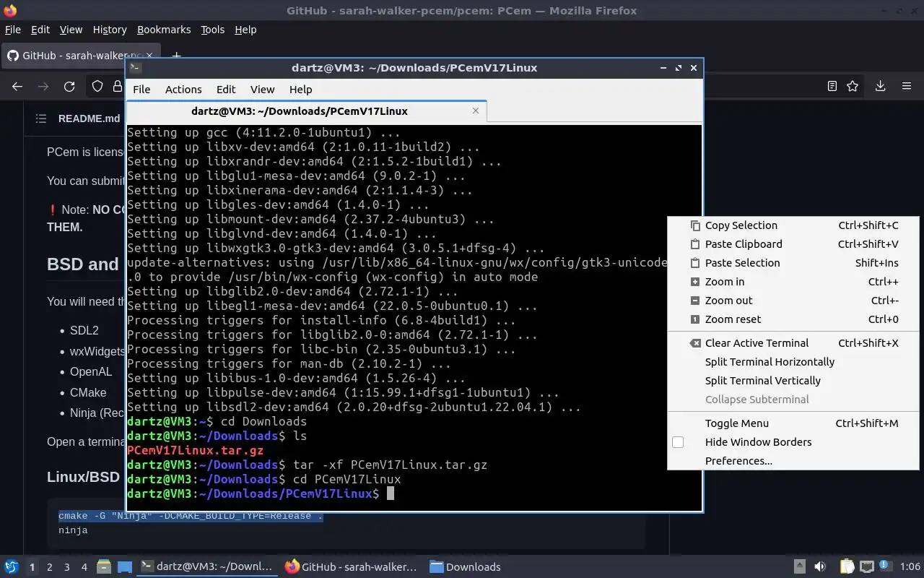Select Split Terminal Vertically
This screenshot has width=924, height=578.
click(x=793, y=381)
